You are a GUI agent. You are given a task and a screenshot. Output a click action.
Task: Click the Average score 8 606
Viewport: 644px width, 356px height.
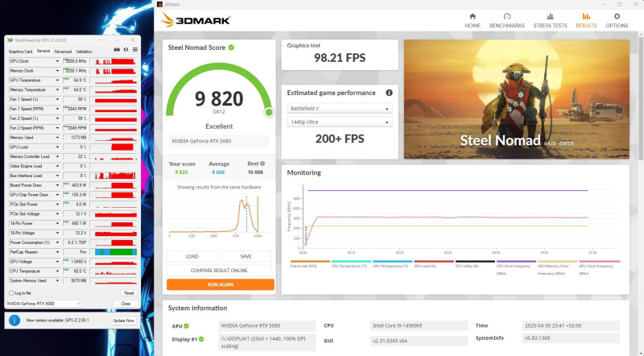pyautogui.click(x=218, y=172)
